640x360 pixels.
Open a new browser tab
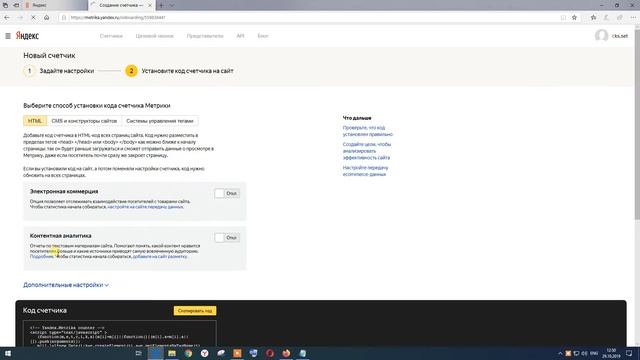click(x=161, y=5)
